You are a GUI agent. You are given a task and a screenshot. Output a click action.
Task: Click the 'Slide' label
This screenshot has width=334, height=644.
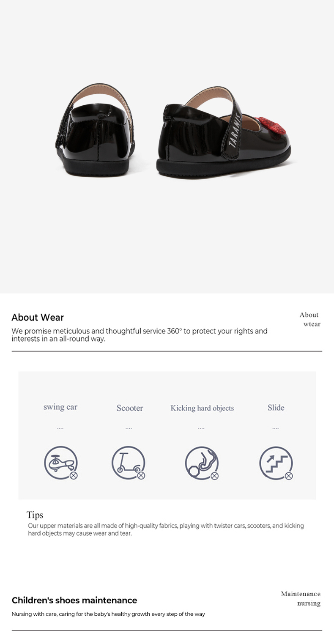tap(276, 408)
